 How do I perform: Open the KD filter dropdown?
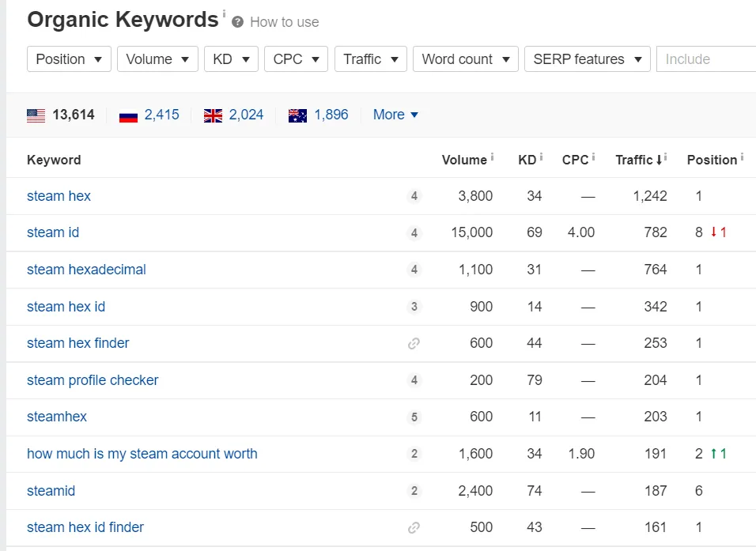pos(232,58)
